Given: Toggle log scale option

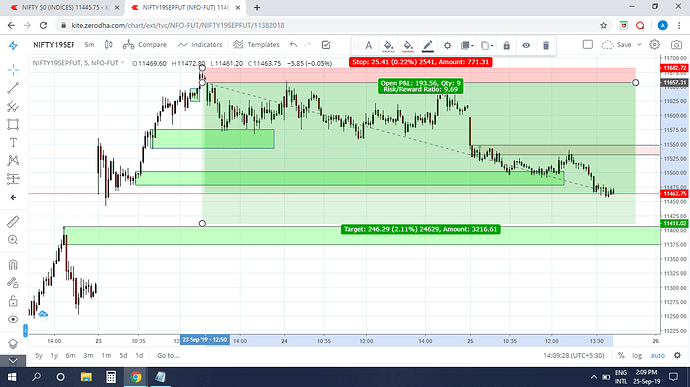Looking at the screenshot, I should coord(637,355).
